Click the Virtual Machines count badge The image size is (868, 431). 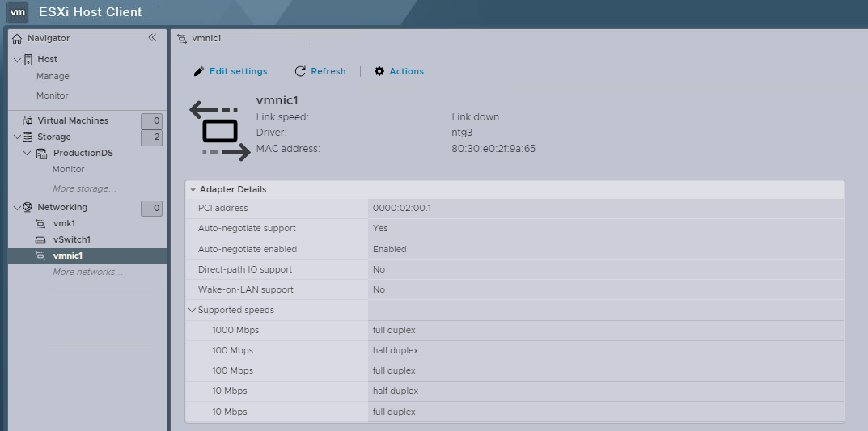pos(152,120)
